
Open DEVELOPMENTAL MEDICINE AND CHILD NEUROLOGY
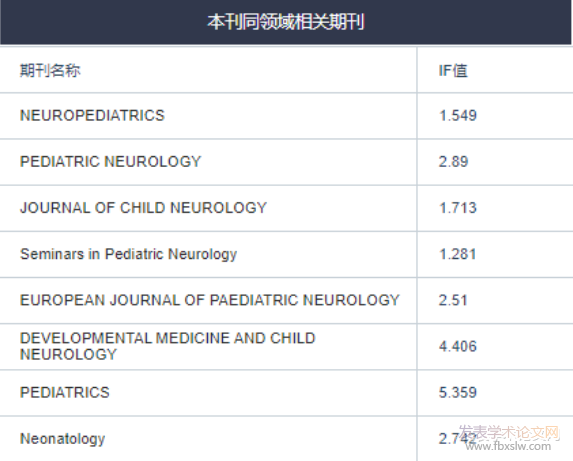(167, 346)
